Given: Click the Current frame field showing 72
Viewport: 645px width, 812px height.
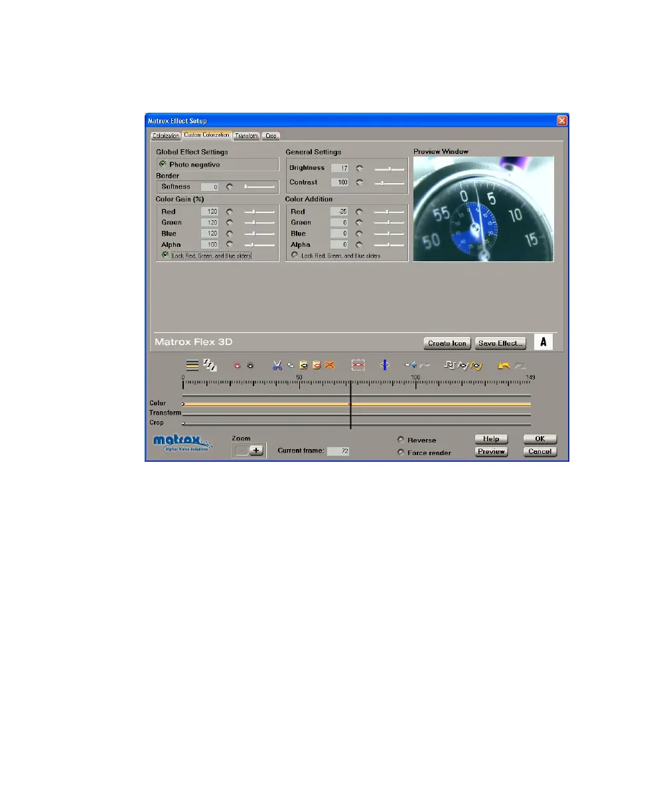Looking at the screenshot, I should pyautogui.click(x=338, y=451).
